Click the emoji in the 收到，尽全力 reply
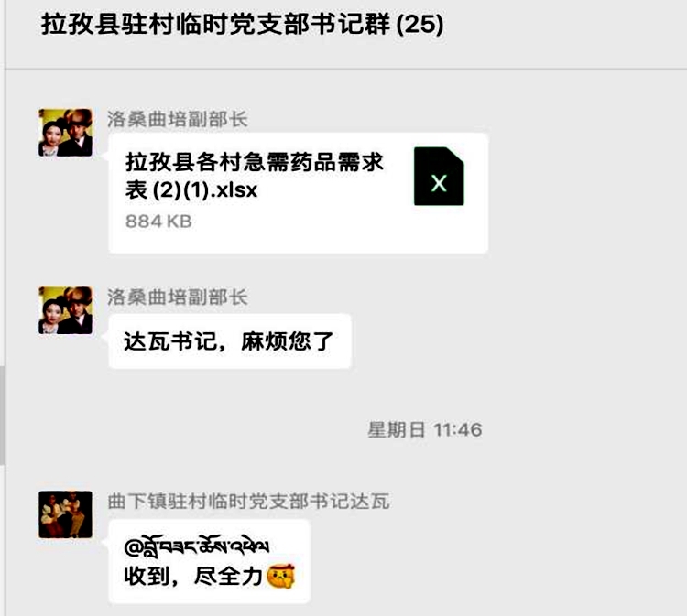 click(x=281, y=577)
